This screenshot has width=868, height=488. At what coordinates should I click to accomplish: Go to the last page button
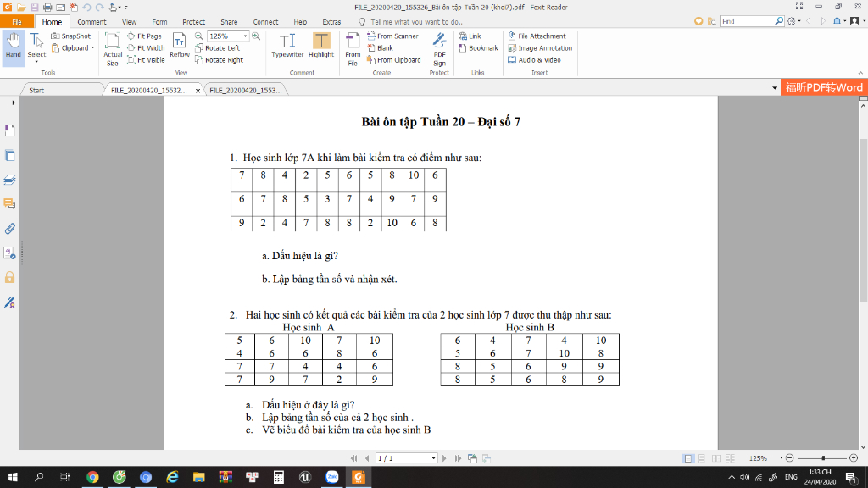pos(458,458)
